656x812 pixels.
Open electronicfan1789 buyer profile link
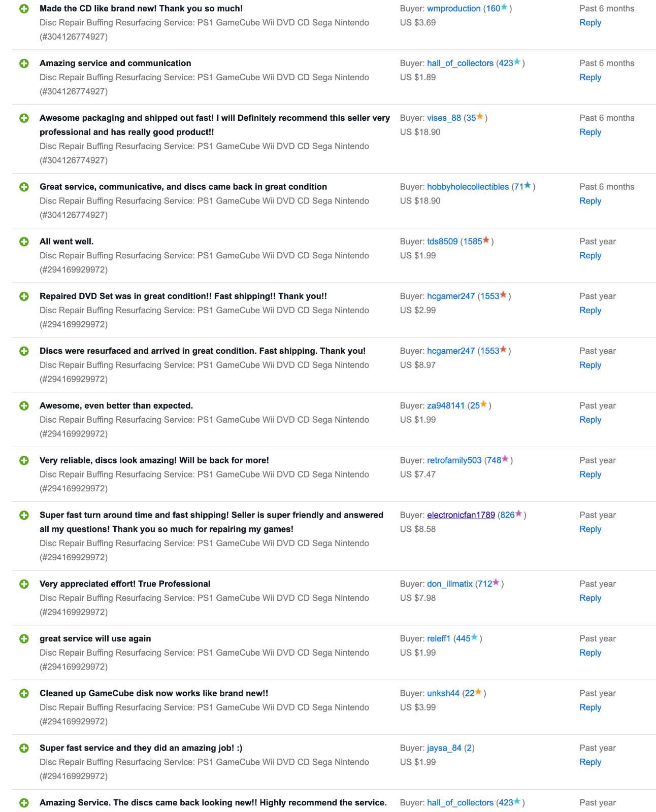pos(461,515)
